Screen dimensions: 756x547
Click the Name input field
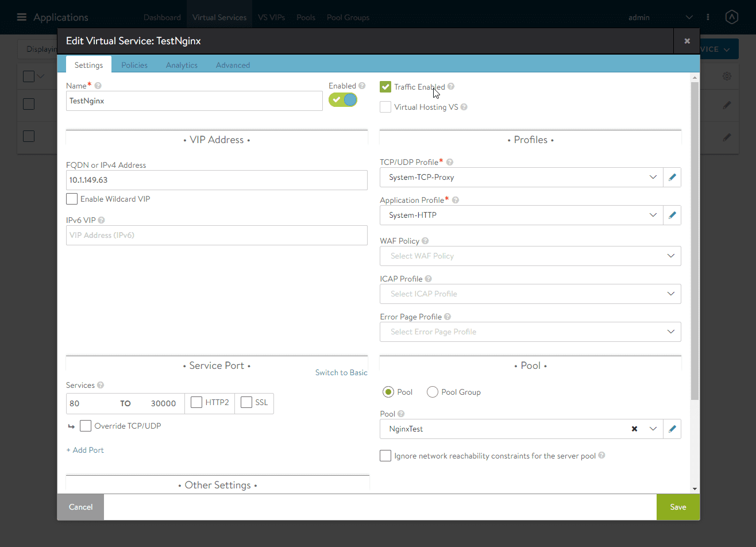[194, 101]
